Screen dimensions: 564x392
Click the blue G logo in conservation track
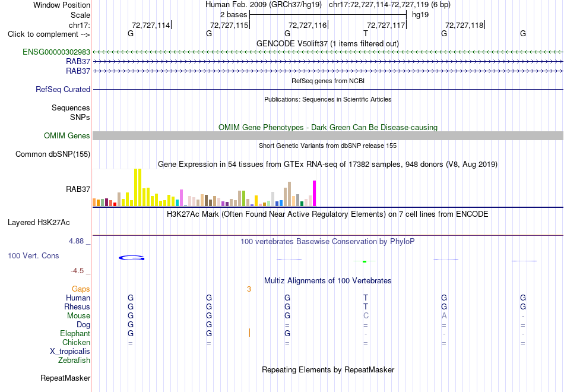coord(132,258)
